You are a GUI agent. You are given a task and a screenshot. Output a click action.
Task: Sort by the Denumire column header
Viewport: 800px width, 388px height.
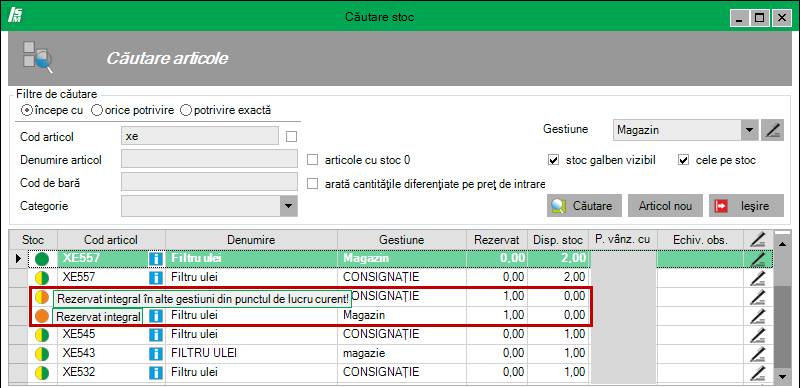click(x=252, y=239)
